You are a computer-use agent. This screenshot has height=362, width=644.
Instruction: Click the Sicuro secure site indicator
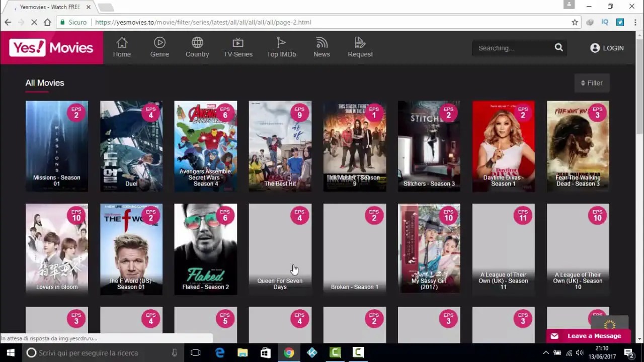pos(73,22)
